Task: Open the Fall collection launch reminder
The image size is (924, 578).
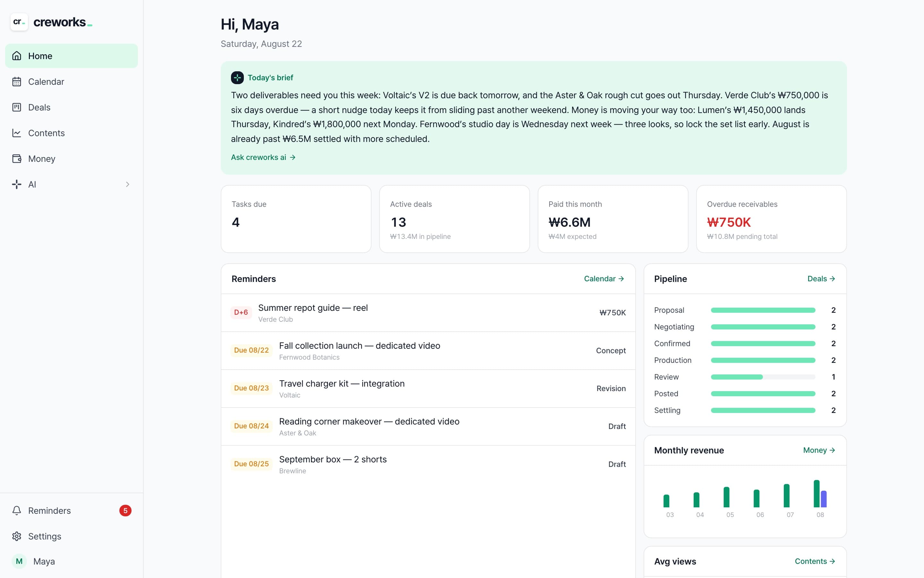Action: 428,351
